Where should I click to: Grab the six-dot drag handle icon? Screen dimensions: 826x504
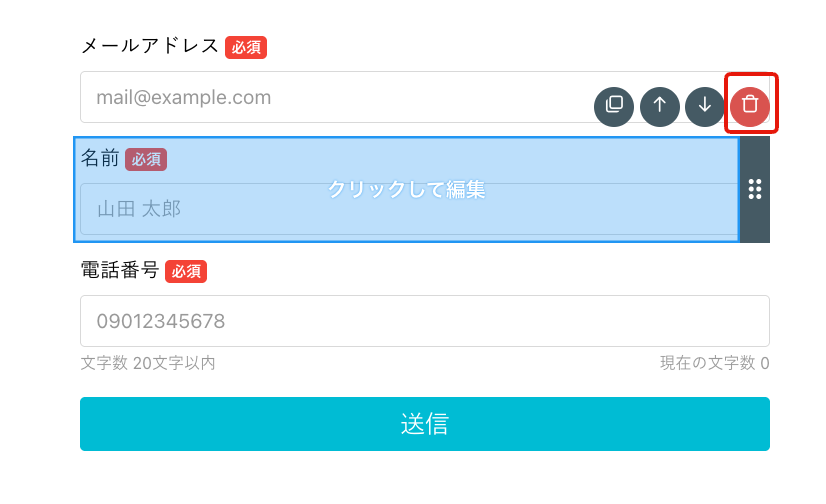pos(755,189)
